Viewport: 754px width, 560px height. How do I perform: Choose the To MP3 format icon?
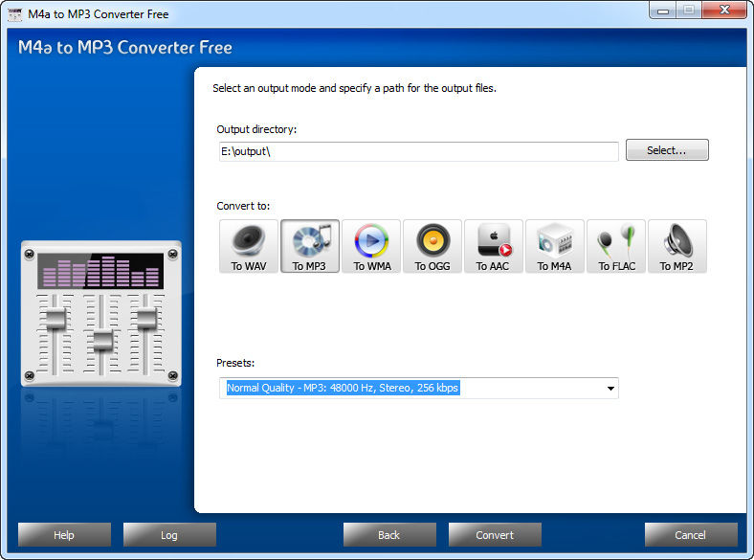pyautogui.click(x=310, y=246)
